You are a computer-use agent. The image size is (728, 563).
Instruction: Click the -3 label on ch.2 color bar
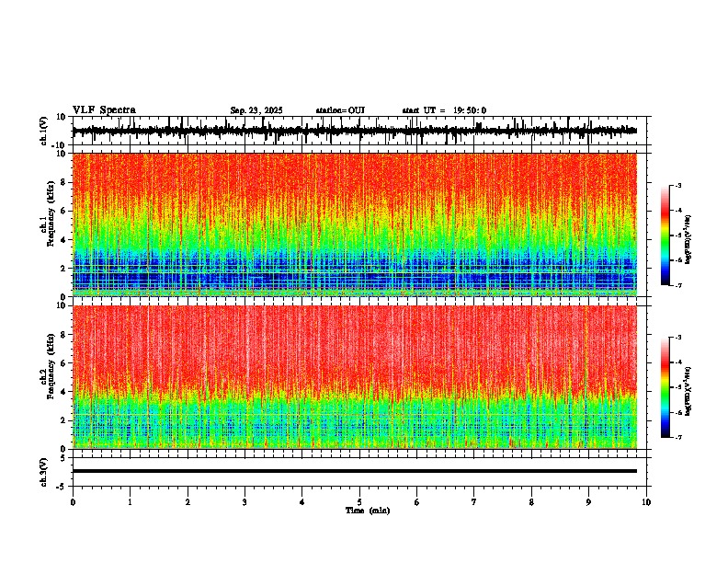click(x=677, y=338)
